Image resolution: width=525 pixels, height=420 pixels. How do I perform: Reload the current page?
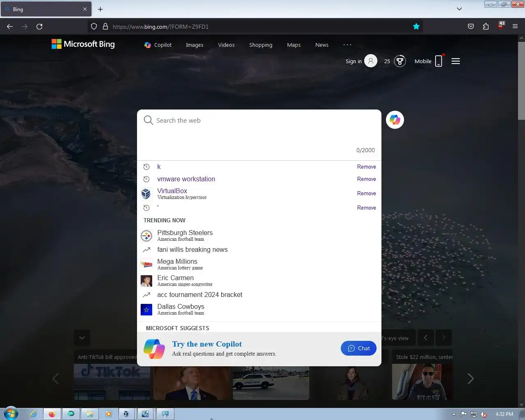click(39, 27)
